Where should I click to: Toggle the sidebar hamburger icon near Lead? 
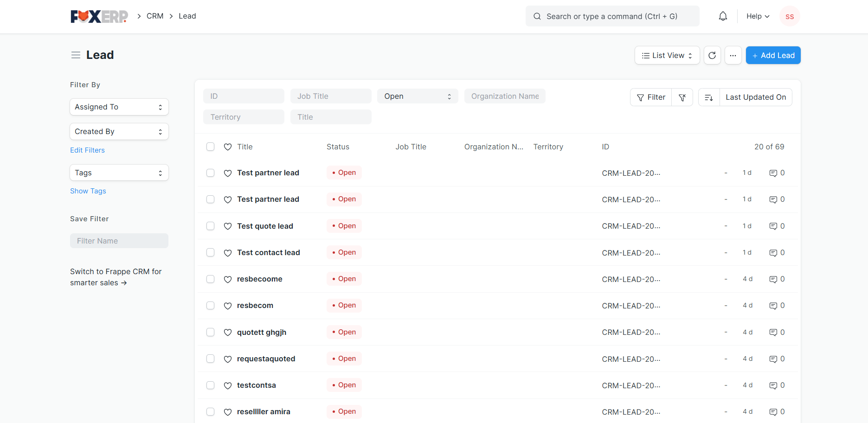[76, 55]
